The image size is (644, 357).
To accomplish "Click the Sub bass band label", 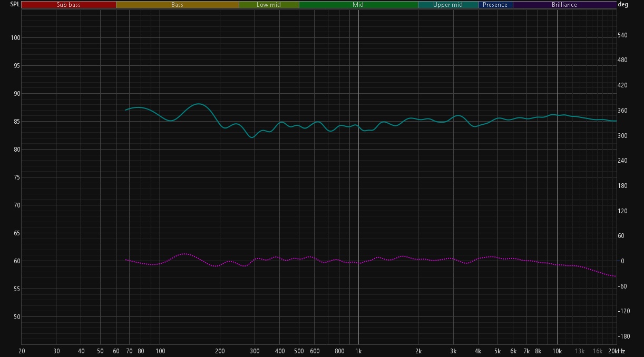I will (x=69, y=5).
